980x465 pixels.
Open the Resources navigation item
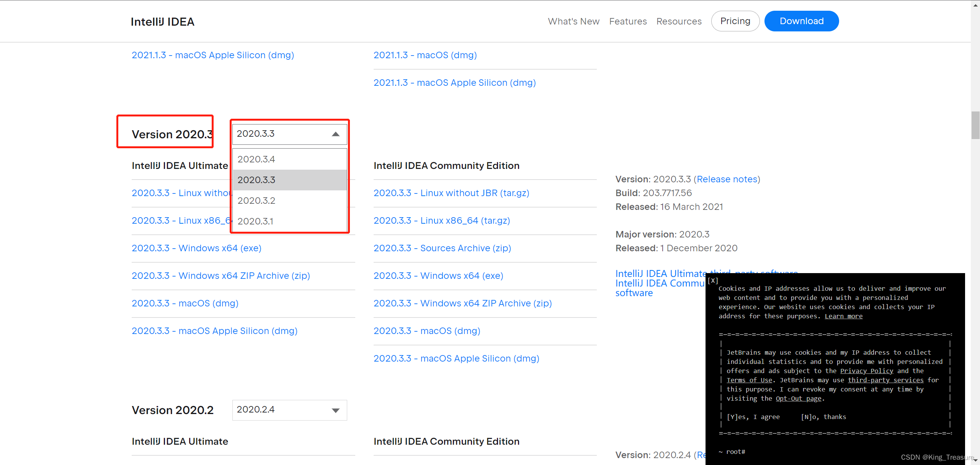[x=679, y=21]
